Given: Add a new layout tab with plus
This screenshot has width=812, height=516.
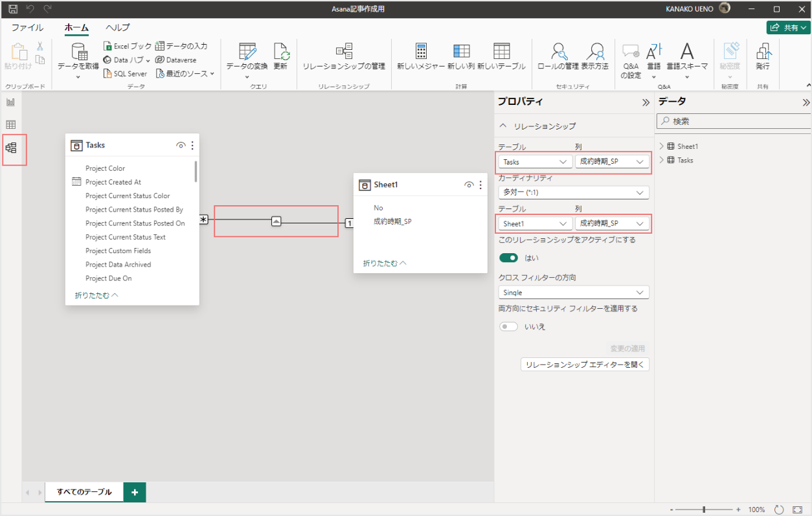Looking at the screenshot, I should click(135, 492).
